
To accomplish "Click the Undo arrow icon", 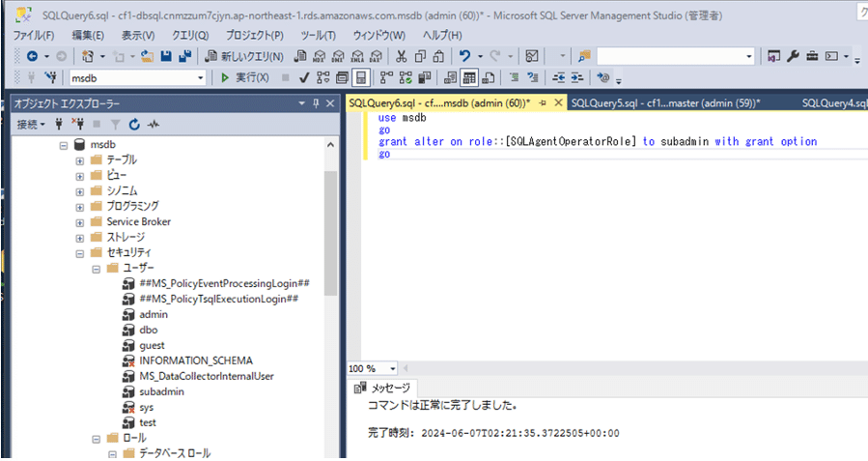I will click(x=465, y=56).
